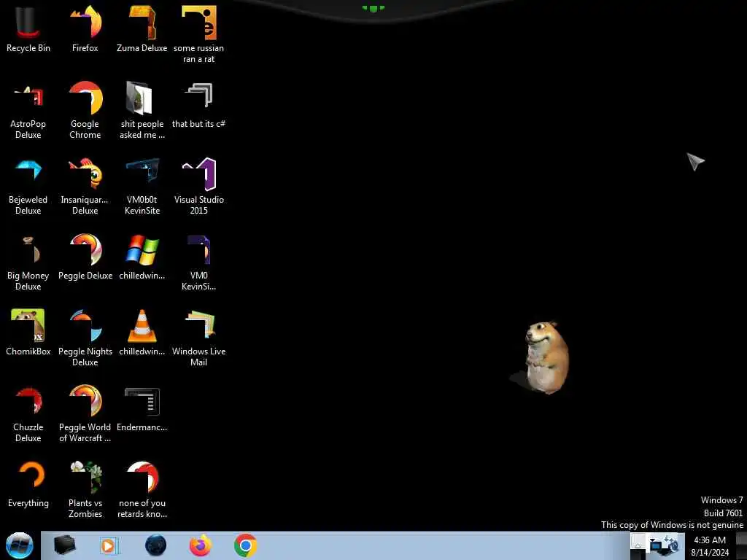The image size is (747, 560).
Task: Launch Firefox from the taskbar
Action: [201, 545]
